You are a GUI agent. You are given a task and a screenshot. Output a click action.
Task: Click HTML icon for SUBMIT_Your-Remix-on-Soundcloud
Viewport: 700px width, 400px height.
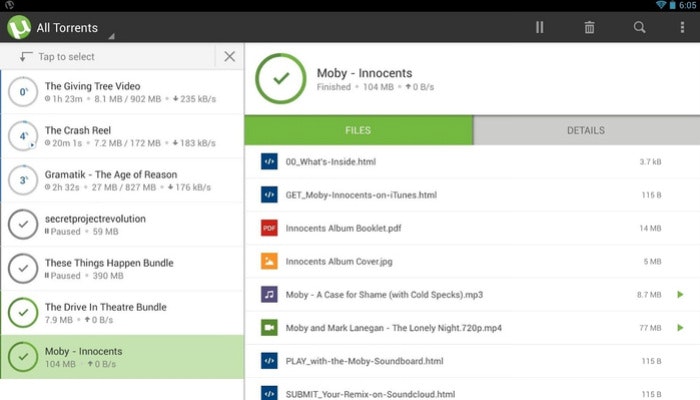(x=269, y=394)
